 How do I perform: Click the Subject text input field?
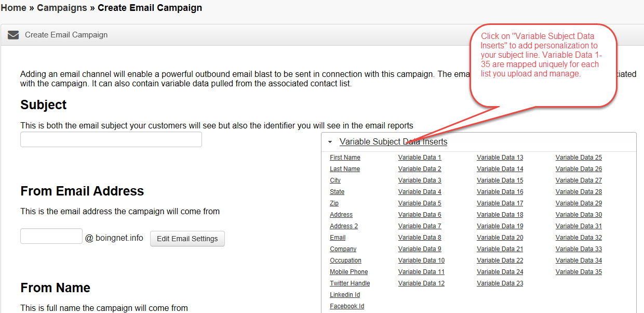point(111,139)
